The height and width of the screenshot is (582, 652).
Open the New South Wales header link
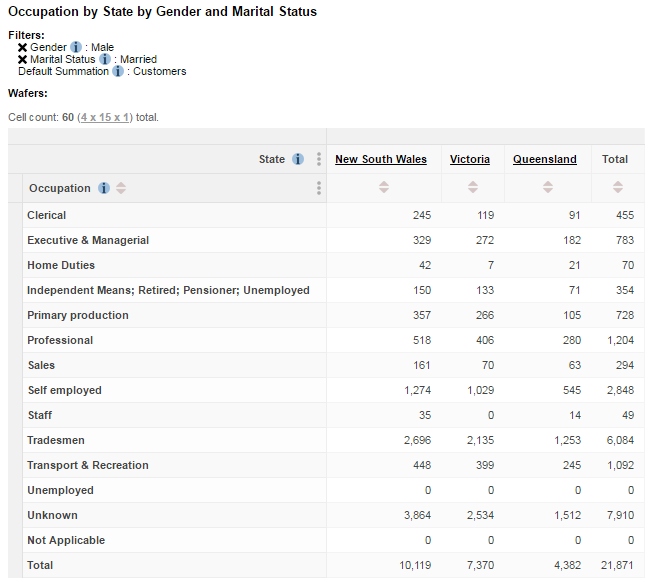pos(381,159)
